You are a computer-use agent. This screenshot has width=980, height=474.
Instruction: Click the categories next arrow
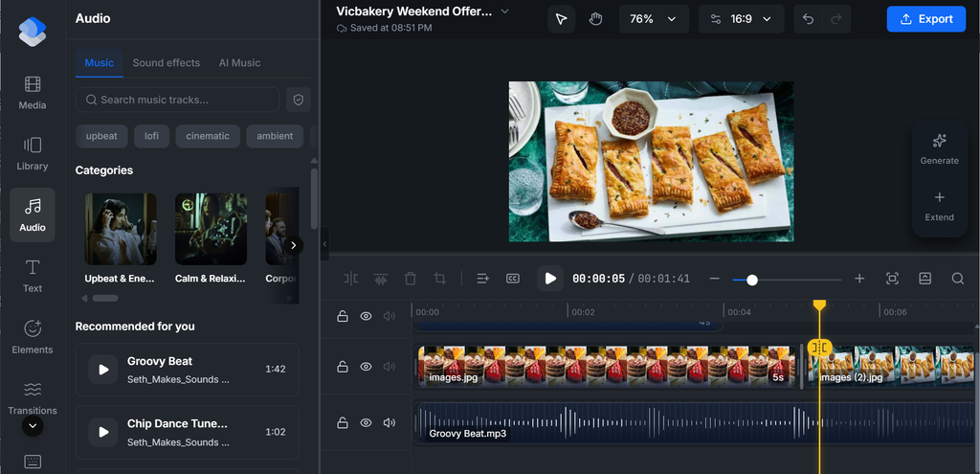(x=293, y=245)
